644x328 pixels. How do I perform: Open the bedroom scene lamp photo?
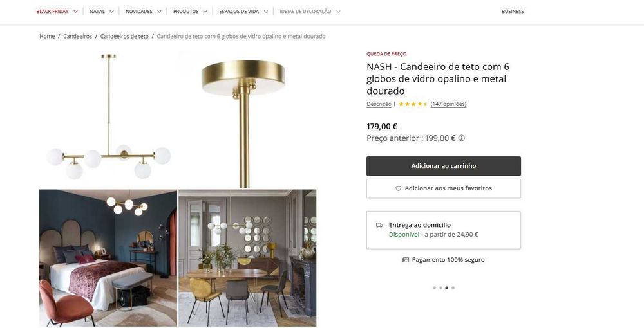pos(108,257)
